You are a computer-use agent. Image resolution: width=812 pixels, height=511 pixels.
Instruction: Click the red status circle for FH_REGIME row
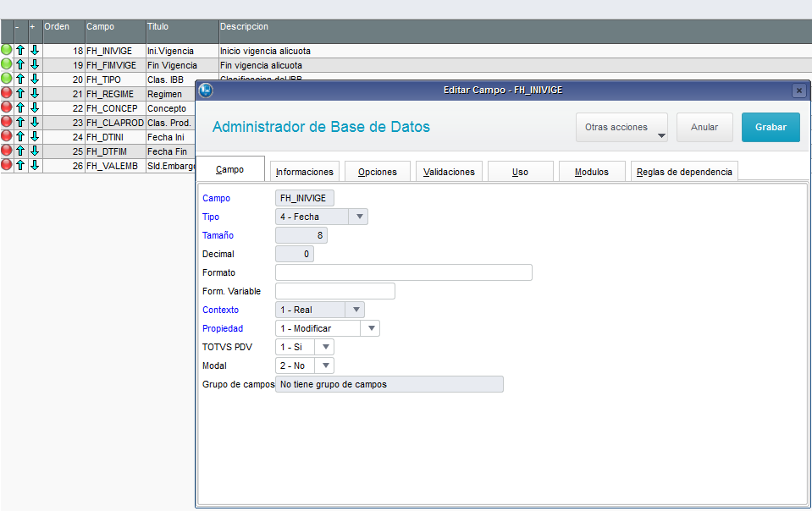[6, 94]
